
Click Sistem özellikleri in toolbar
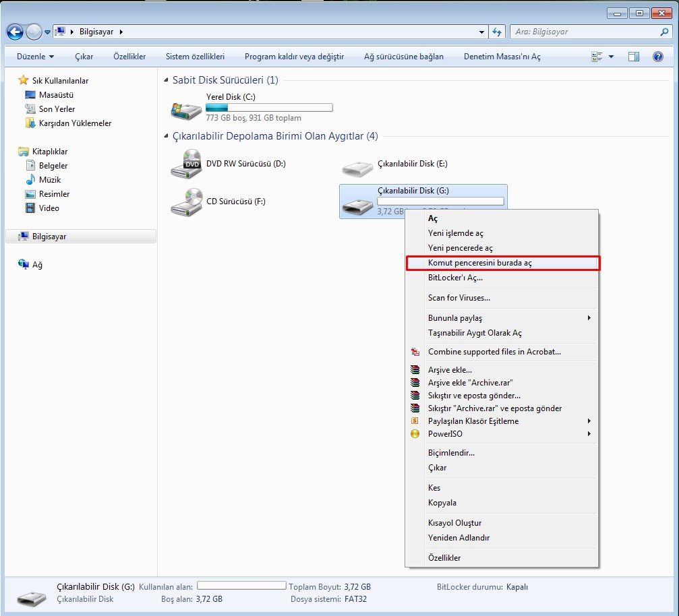click(x=195, y=57)
